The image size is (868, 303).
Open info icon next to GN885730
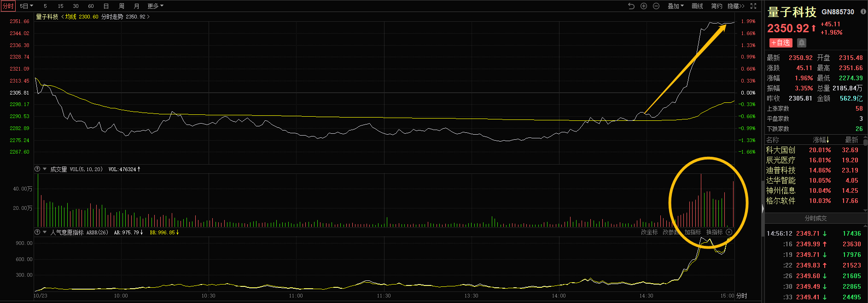point(863,12)
